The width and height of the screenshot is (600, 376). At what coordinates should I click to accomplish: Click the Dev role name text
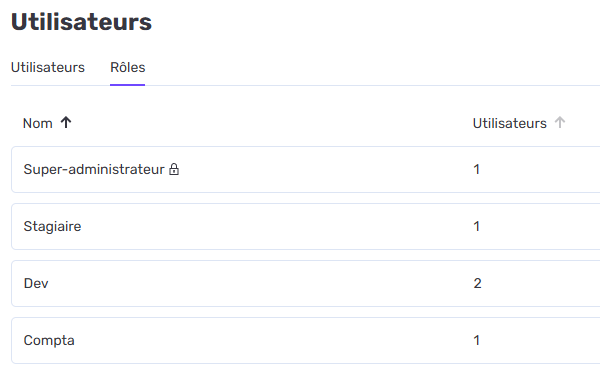(36, 283)
